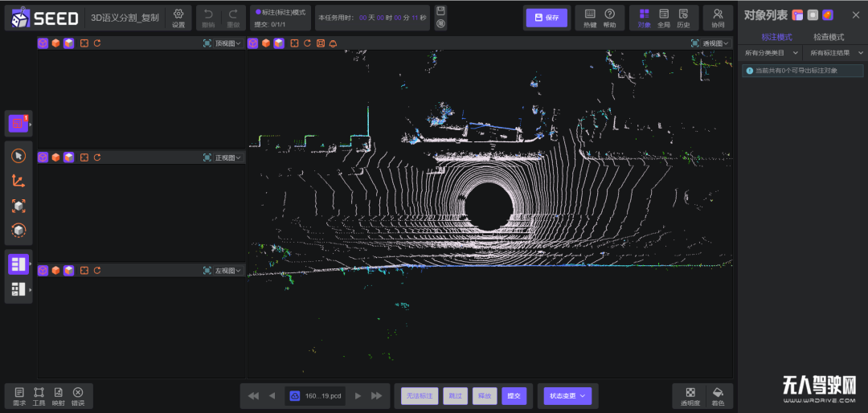The height and width of the screenshot is (413, 868).
Task: Click the 热键 hotkeys keyboard icon
Action: click(x=590, y=18)
